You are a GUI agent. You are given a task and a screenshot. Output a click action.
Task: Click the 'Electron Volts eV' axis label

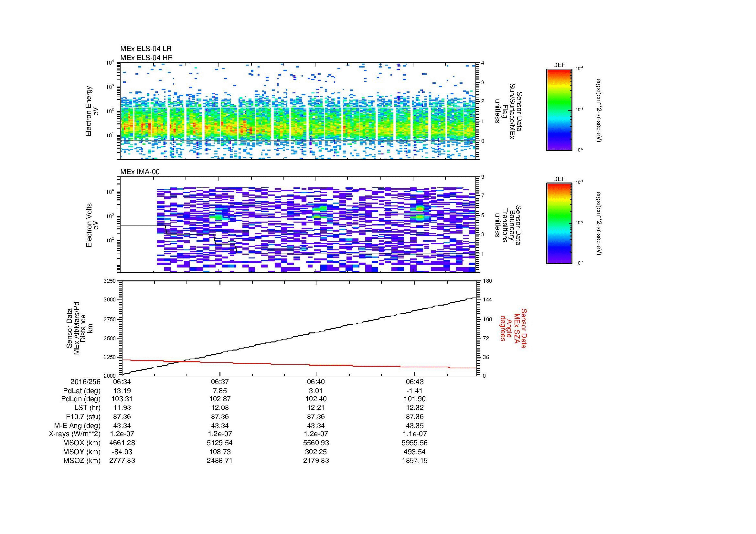click(92, 225)
